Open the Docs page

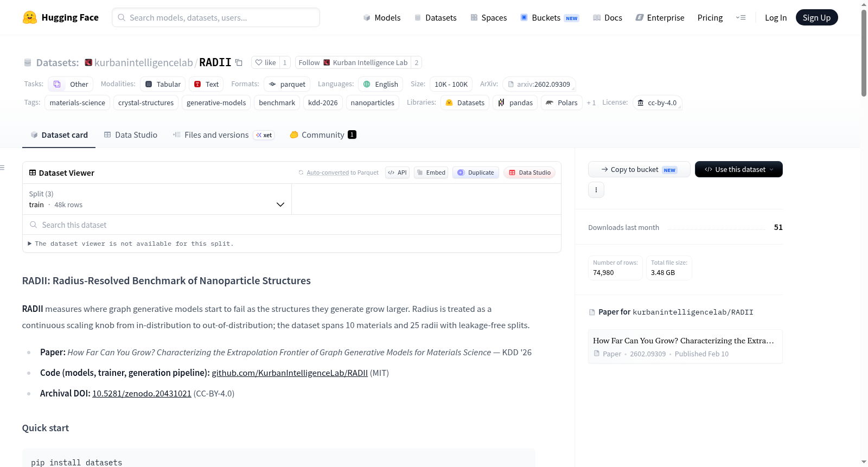(608, 17)
